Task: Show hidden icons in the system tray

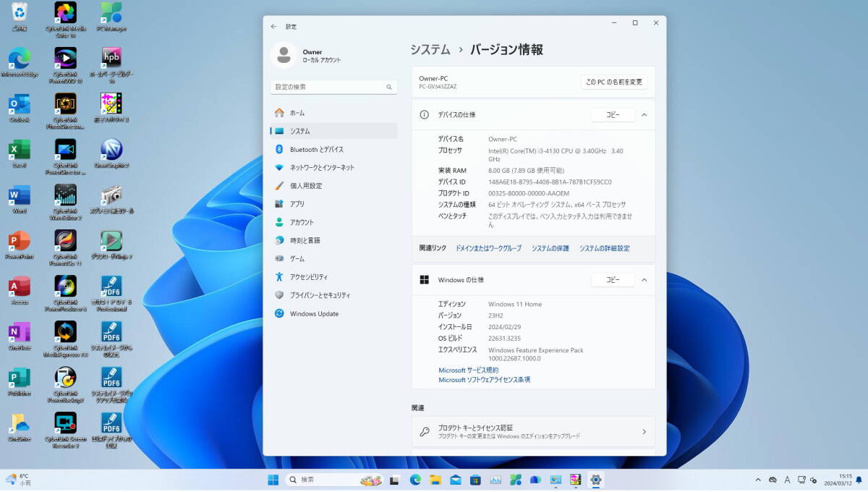Action: tap(758, 480)
